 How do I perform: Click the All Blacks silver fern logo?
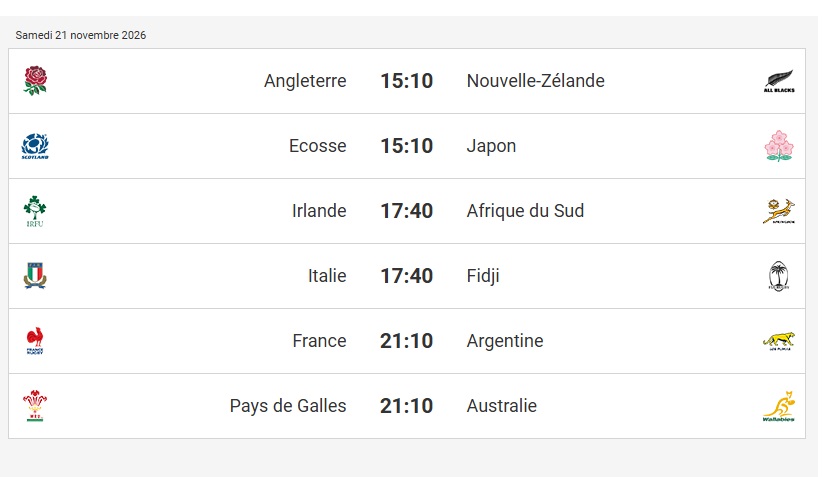click(x=779, y=81)
